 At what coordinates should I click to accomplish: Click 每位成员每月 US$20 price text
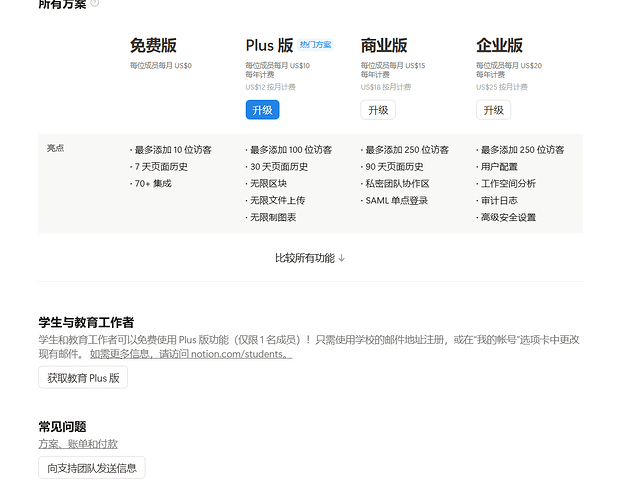pos(509,65)
